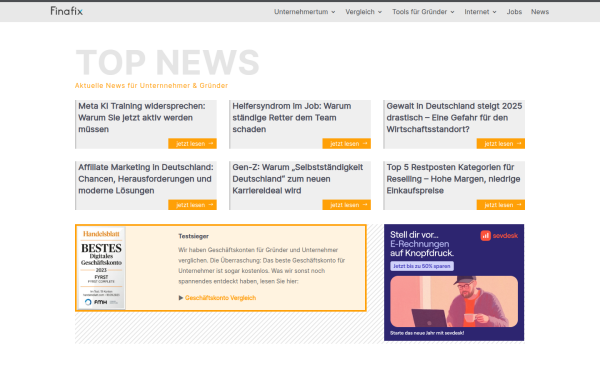This screenshot has width=600, height=375.
Task: Click the sevdesk logo in ad
Action: point(499,236)
